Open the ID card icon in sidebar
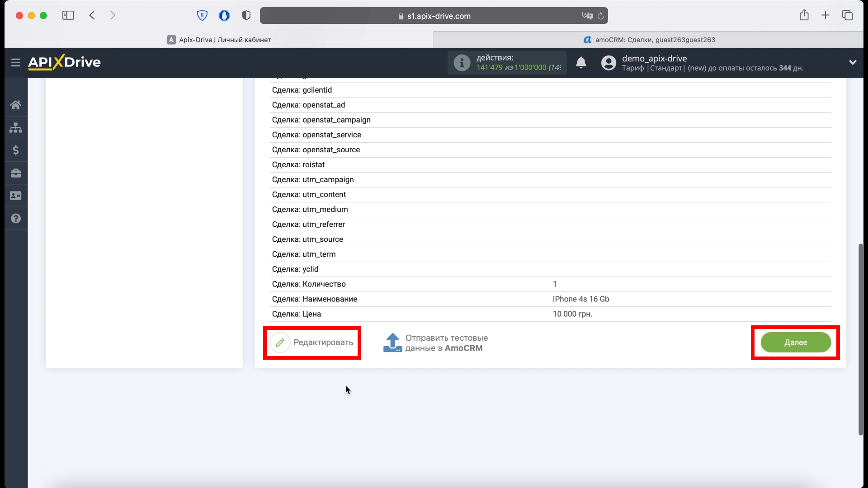This screenshot has height=488, width=868. [x=16, y=196]
